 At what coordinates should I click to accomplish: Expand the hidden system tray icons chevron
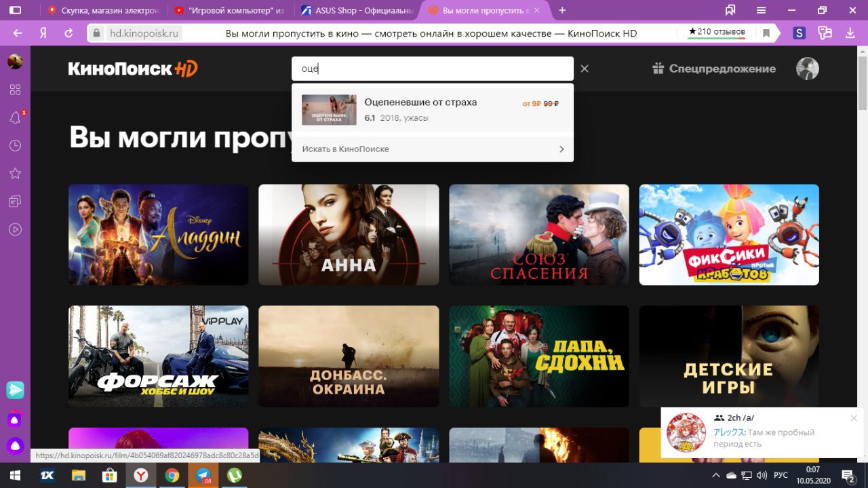coord(715,476)
